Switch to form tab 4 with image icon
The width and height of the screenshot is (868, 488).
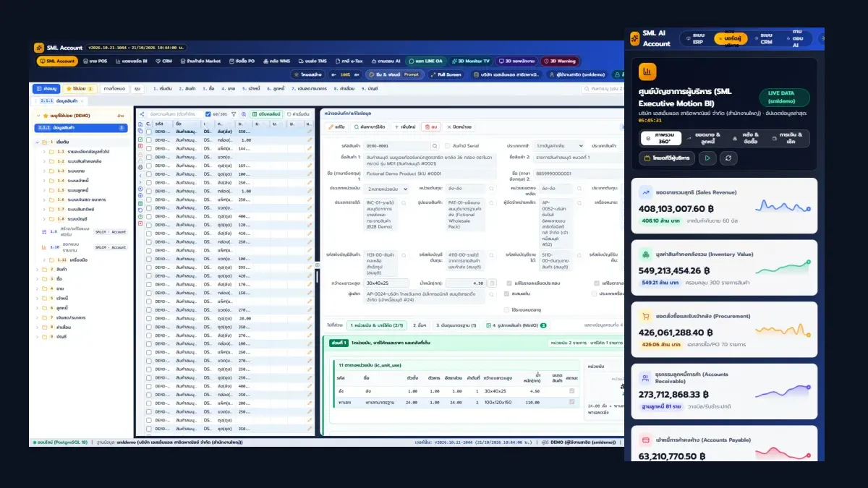[516, 325]
